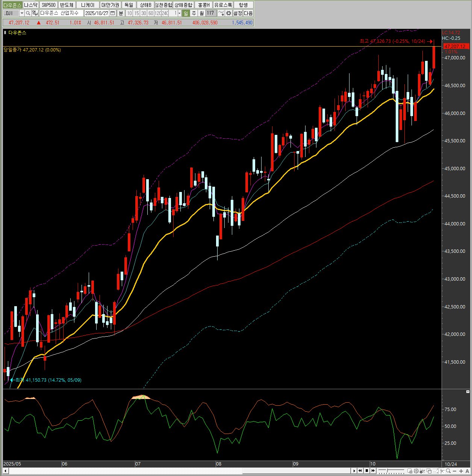The image size is (472, 476).
Task: Open the chart layout grid icon
Action: [410, 471]
